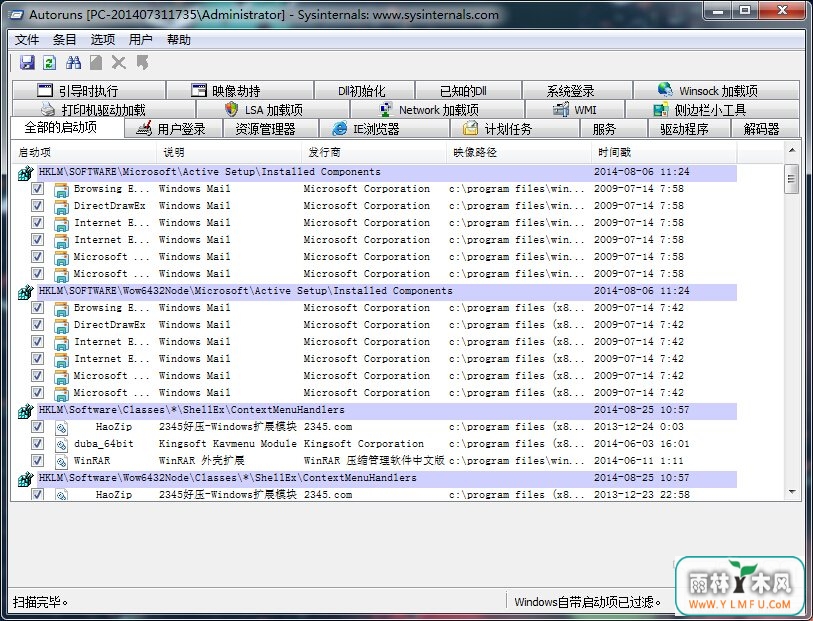
Task: Disable the WinRAR shell extension checkbox
Action: click(37, 460)
